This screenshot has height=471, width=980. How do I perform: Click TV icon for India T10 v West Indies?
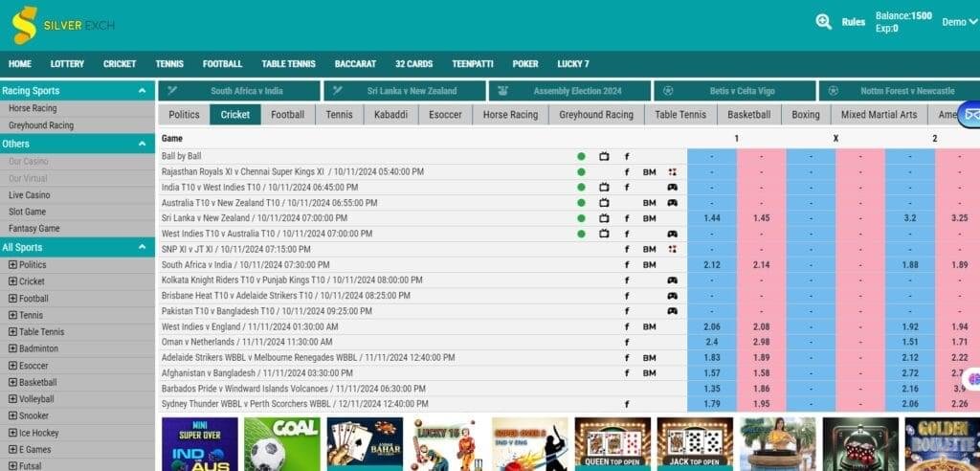(x=604, y=187)
